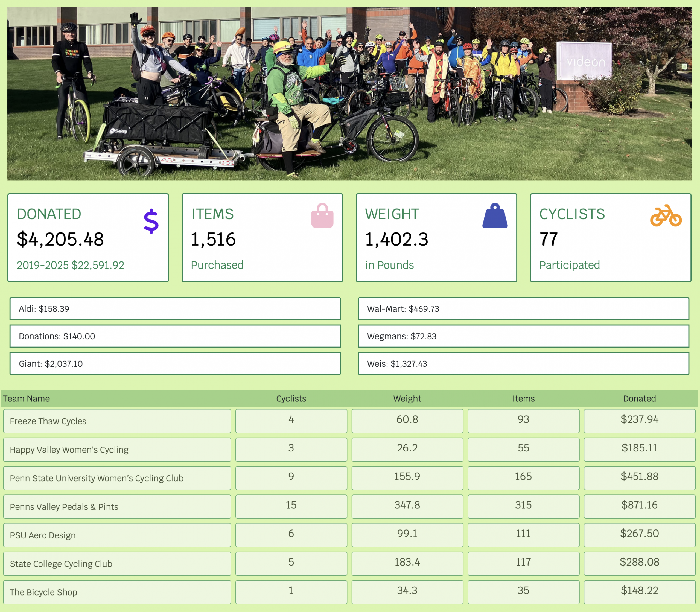This screenshot has height=612, width=700.
Task: Click the Giant $2,037.10 entry
Action: click(175, 364)
